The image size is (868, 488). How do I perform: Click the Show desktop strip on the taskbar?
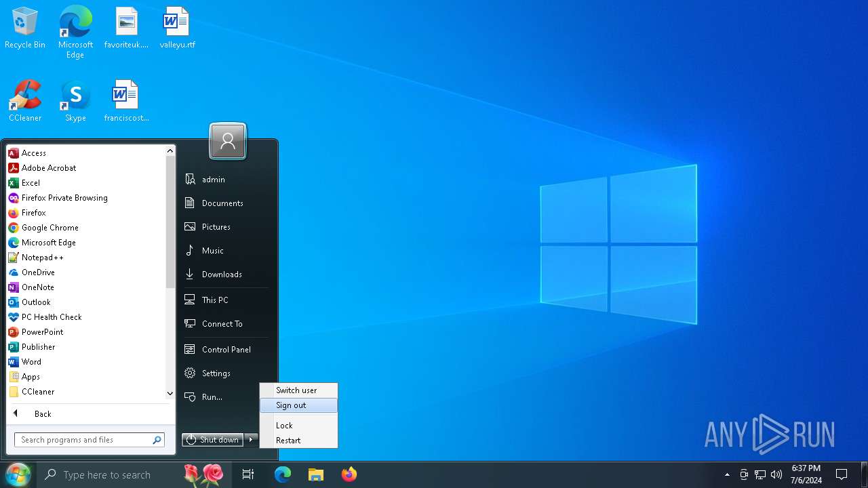click(x=865, y=474)
